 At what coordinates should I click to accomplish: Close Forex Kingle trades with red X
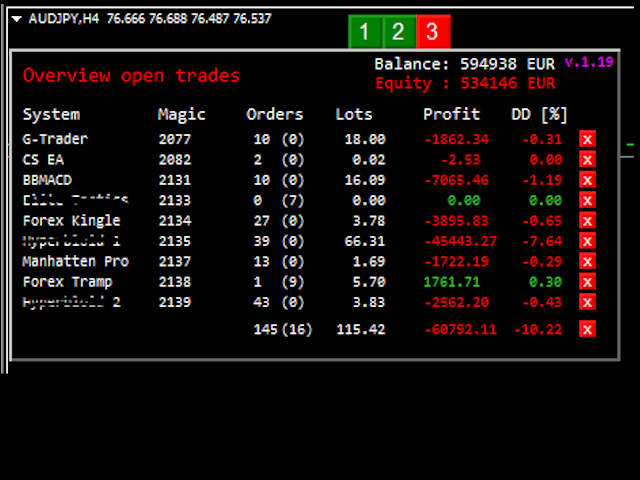[587, 221]
